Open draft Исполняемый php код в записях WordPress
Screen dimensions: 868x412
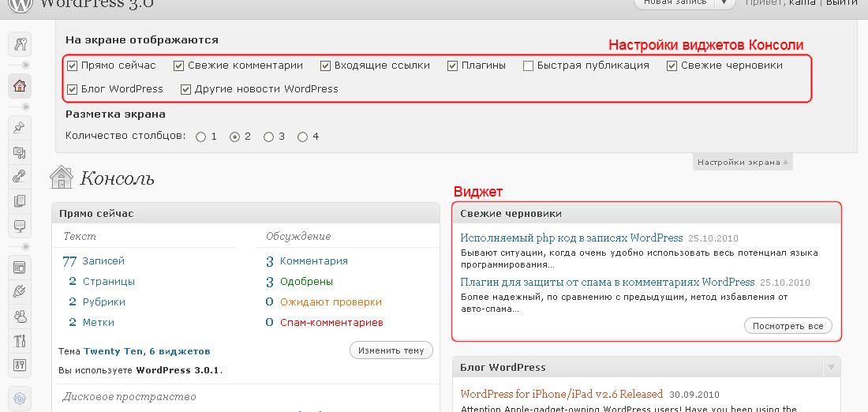(x=571, y=238)
